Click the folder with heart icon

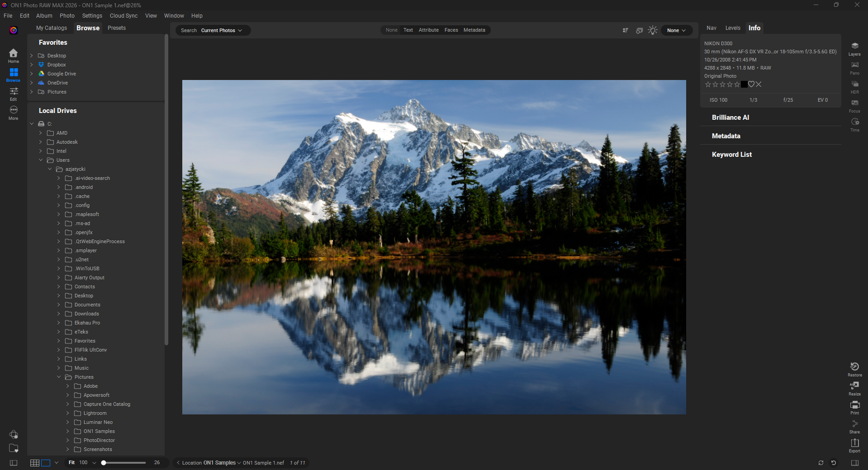point(14,448)
